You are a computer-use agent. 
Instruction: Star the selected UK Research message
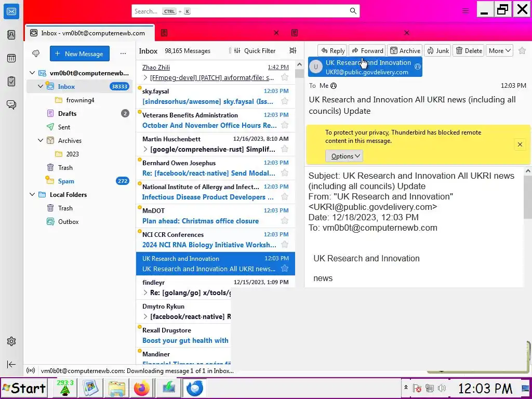click(285, 269)
